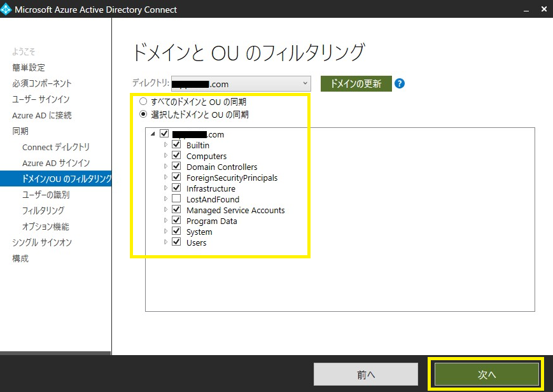Expand the LostAndFound tree node

pos(165,199)
